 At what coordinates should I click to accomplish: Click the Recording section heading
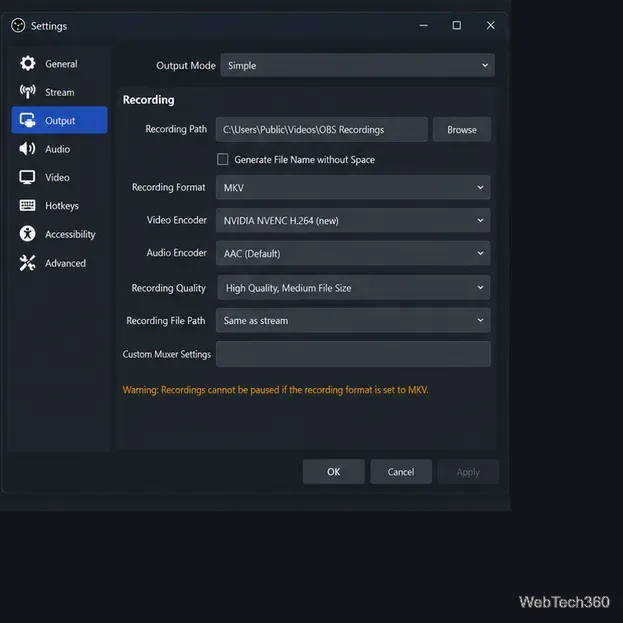[148, 100]
